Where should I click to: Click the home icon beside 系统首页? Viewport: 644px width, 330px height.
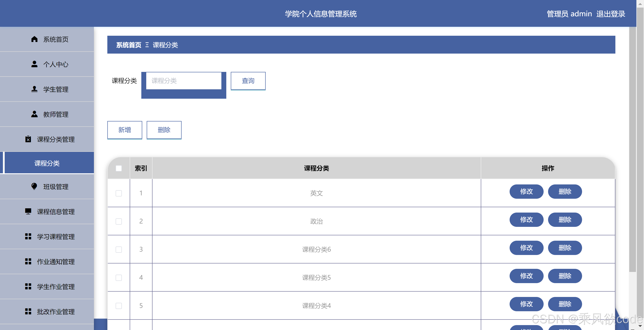click(34, 39)
